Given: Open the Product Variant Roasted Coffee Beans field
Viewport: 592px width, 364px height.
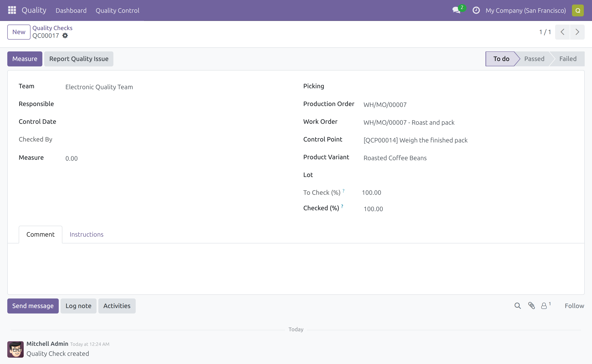Looking at the screenshot, I should (x=468, y=158).
